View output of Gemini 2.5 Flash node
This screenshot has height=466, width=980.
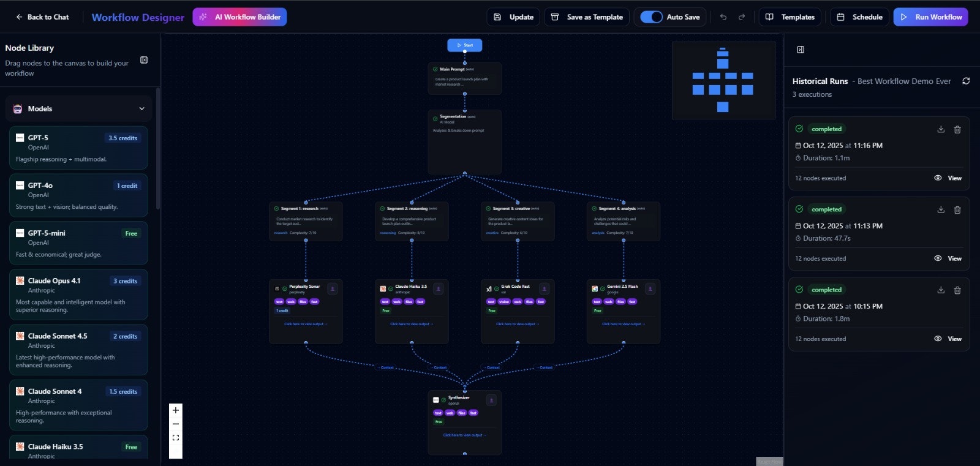click(x=624, y=324)
